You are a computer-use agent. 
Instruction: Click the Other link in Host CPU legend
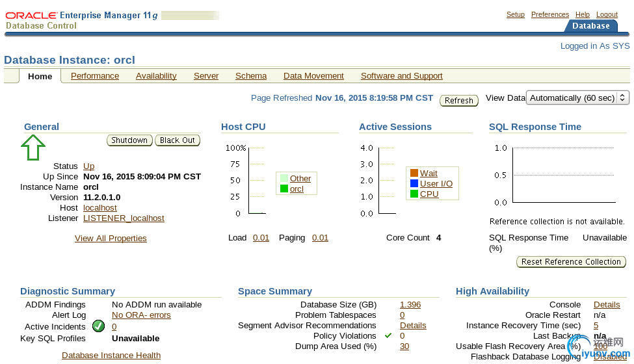click(300, 178)
